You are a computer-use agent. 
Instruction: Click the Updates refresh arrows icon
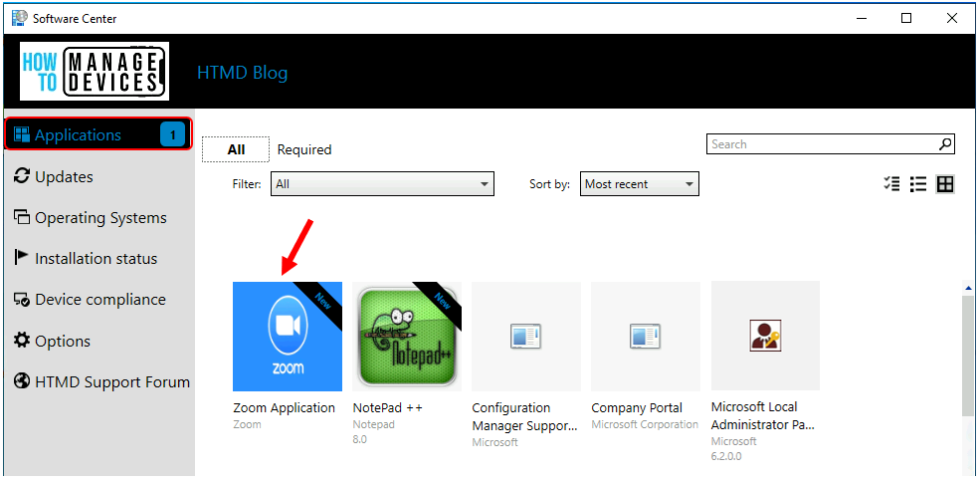tap(22, 176)
